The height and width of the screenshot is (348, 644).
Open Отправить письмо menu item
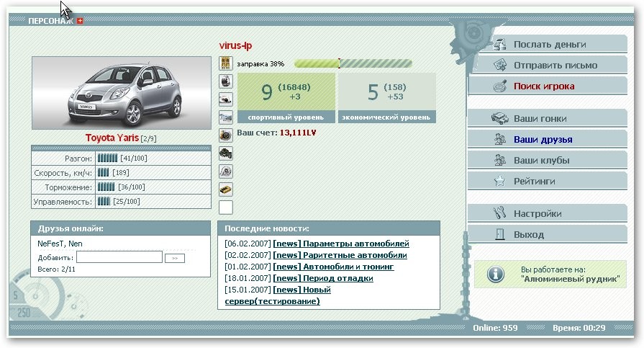click(x=548, y=65)
